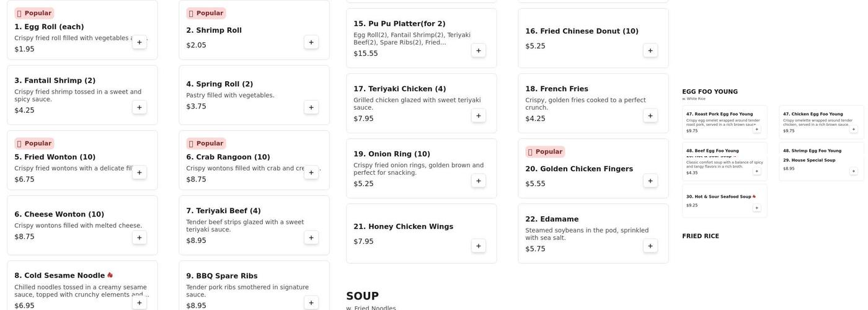868x310 pixels.
Task: Click plus button for Shrimp Roll
Action: [x=311, y=42]
